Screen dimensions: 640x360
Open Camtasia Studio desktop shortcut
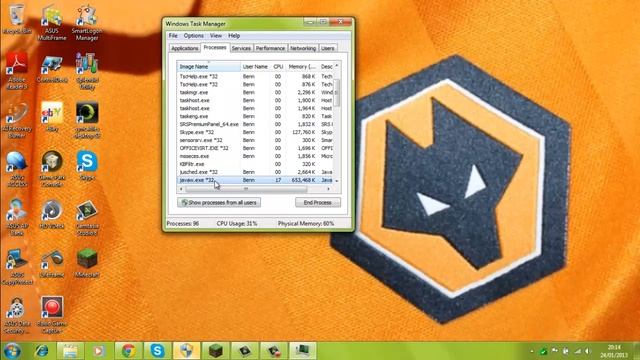click(x=87, y=218)
